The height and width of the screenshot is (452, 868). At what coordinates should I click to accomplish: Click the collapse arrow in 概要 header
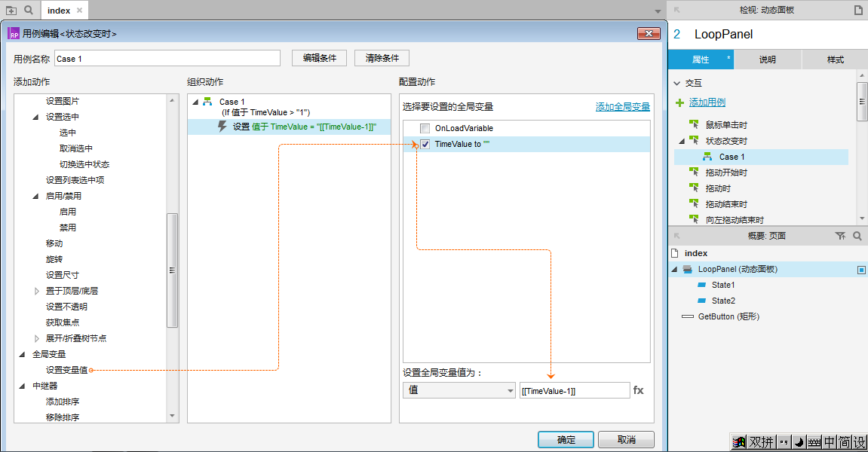[677, 236]
